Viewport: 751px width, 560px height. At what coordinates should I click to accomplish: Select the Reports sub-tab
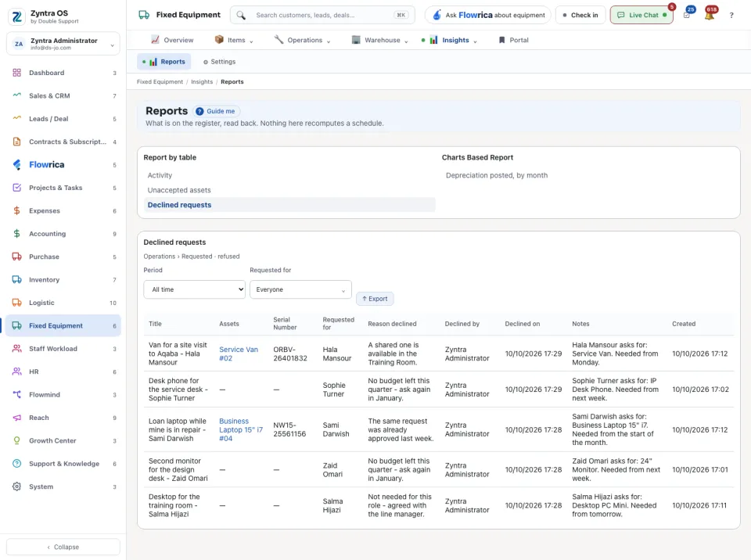click(164, 62)
